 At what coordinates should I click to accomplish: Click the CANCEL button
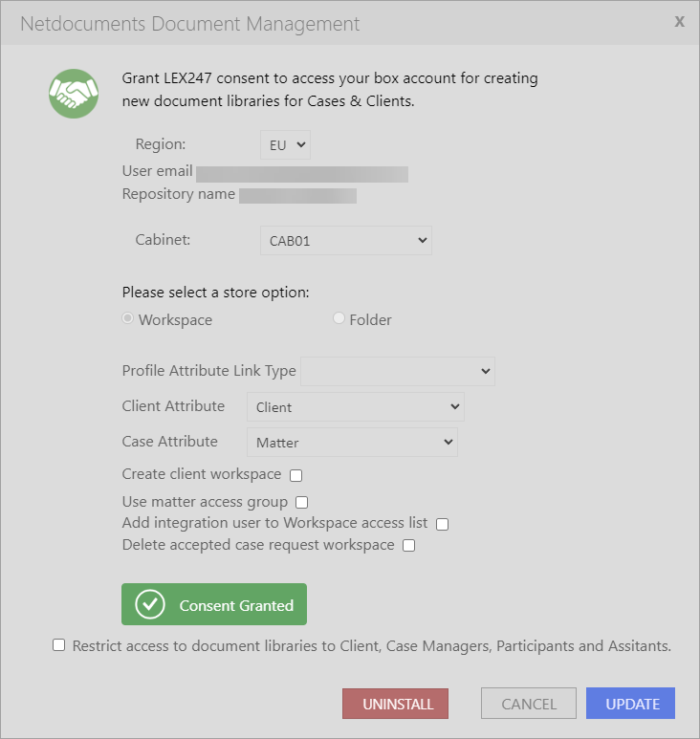pyautogui.click(x=529, y=704)
